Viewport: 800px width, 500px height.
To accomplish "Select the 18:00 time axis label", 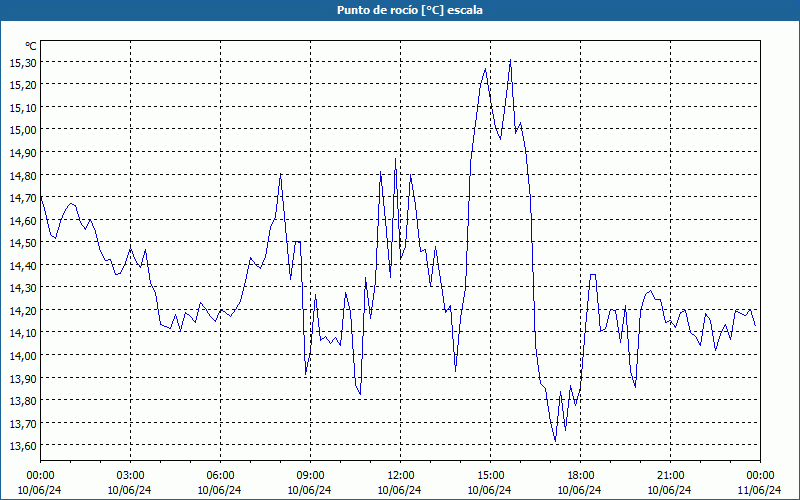I will click(580, 475).
